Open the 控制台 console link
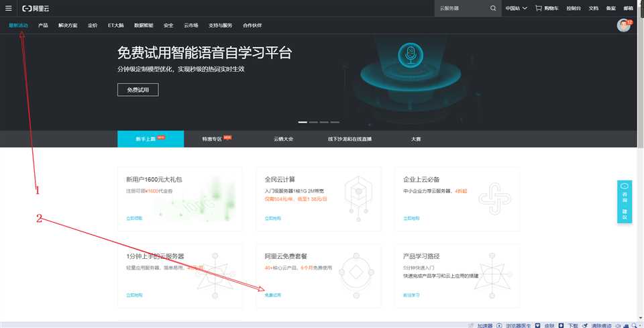The width and height of the screenshot is (644, 328). coord(574,8)
